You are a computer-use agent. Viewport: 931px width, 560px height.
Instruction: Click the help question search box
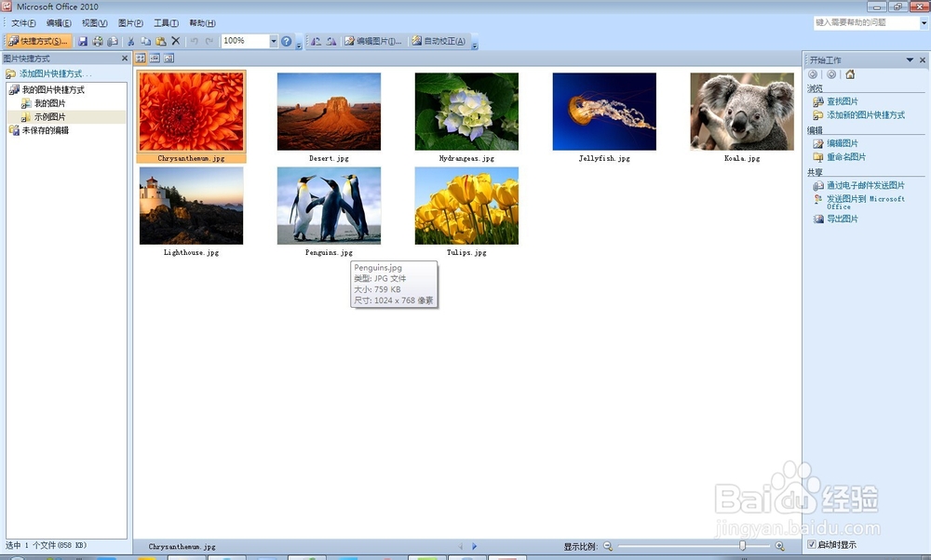(866, 22)
